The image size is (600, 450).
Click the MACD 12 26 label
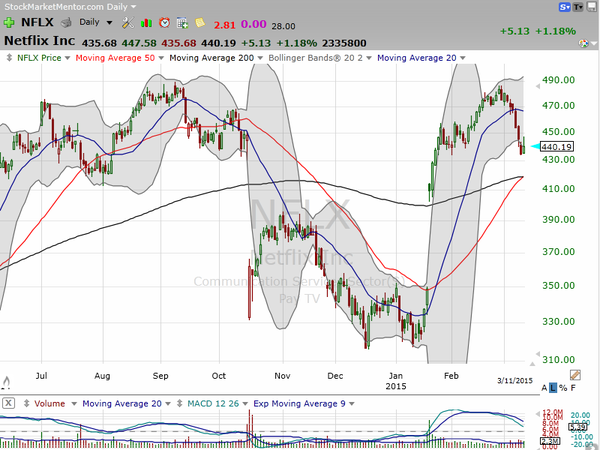213,404
